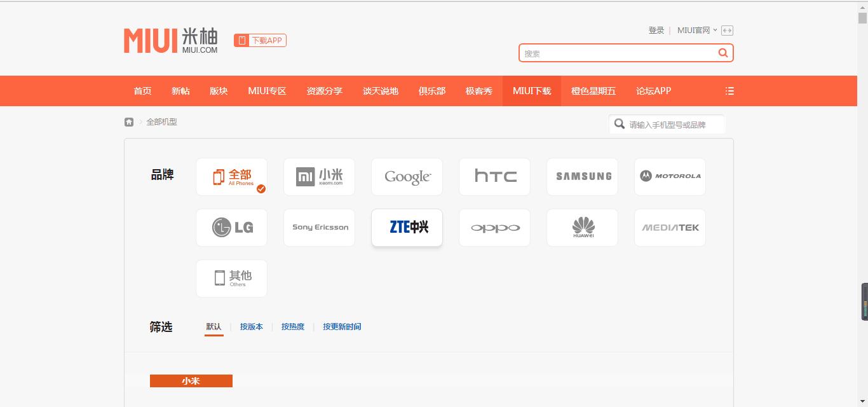Select the 其他 Others brand option

(231, 278)
